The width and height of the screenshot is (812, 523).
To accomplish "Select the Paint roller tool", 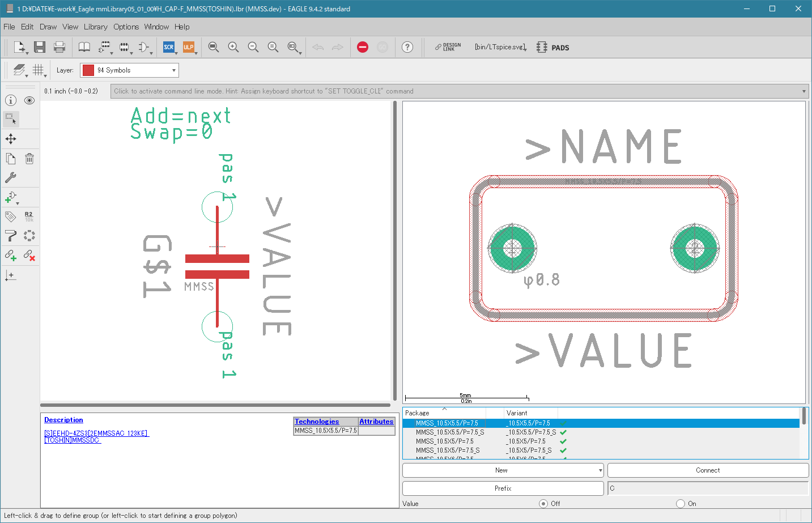I will (x=11, y=236).
